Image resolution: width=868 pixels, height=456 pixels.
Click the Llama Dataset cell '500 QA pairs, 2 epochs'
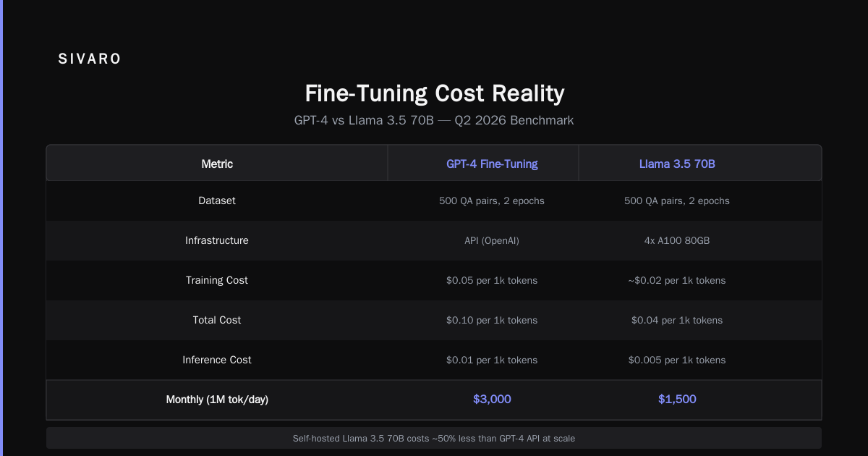click(x=677, y=200)
